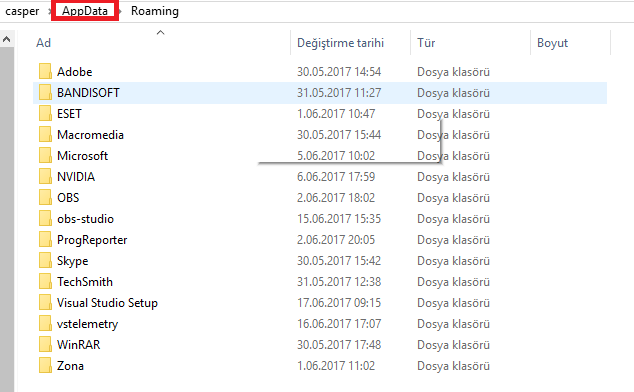Click the Zona folder icon
Viewport: 634px width, 392px height.
(x=45, y=366)
